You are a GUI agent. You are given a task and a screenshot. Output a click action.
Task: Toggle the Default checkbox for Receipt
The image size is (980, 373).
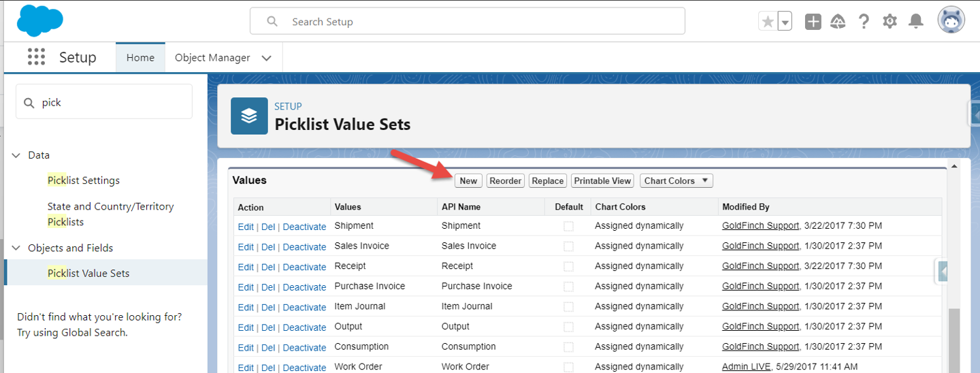coord(568,266)
